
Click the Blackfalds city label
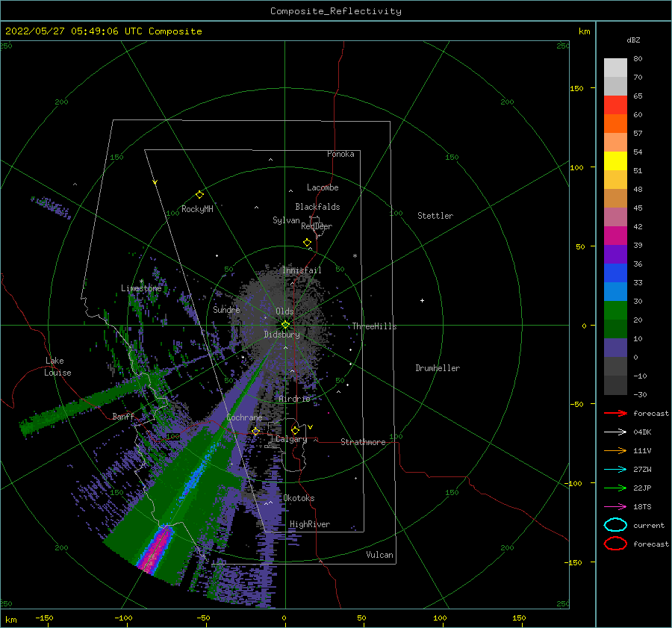(317, 207)
